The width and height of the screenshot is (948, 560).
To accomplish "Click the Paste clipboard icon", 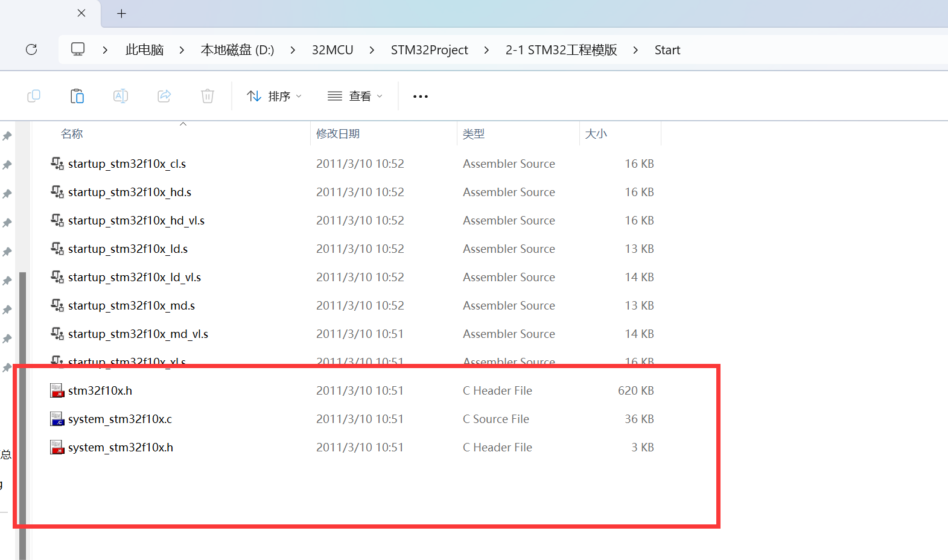I will [77, 96].
